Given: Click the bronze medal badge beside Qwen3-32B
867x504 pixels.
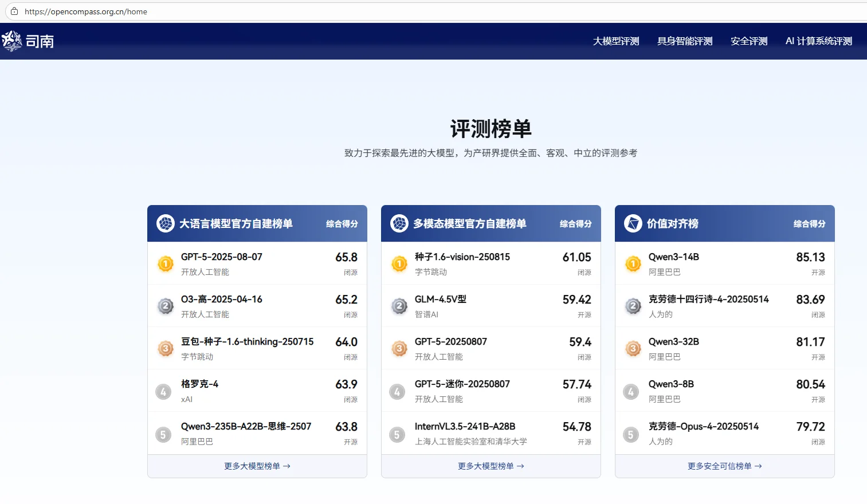Looking at the screenshot, I should 632,348.
